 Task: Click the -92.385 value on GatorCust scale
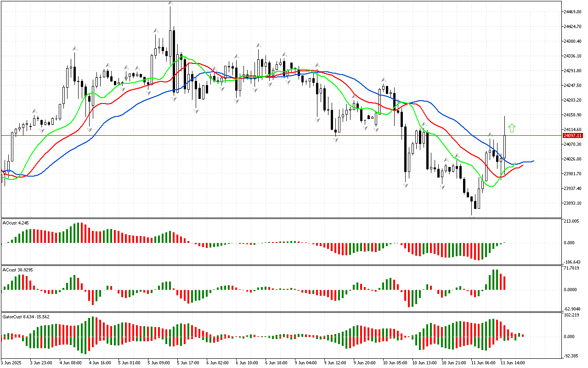pos(572,356)
